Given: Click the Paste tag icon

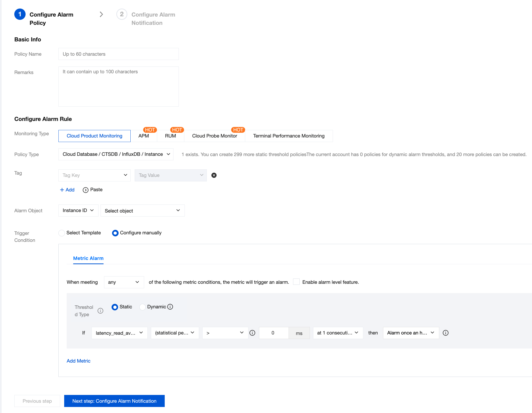Looking at the screenshot, I should point(85,190).
